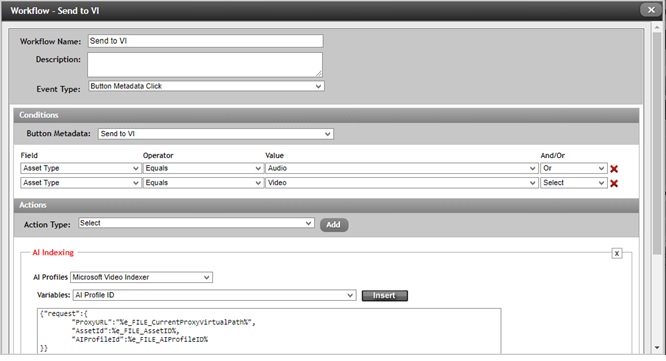Remove the AI Indexing action box

[x=617, y=254]
